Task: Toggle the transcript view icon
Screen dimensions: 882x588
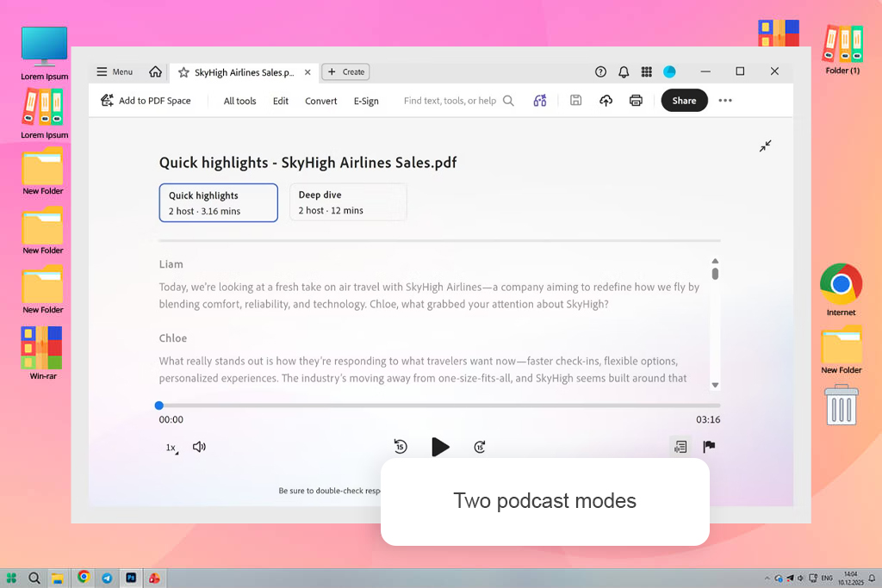Action: click(680, 447)
